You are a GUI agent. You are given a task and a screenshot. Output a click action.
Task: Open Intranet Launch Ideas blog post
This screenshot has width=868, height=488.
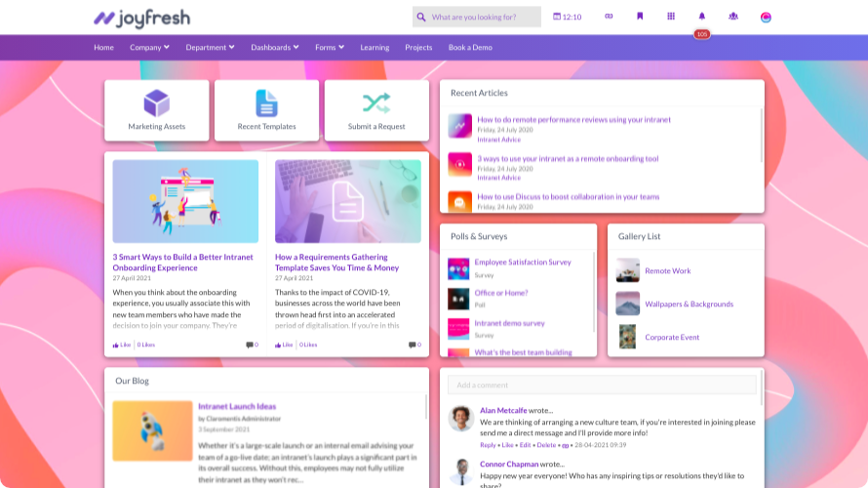click(x=237, y=407)
